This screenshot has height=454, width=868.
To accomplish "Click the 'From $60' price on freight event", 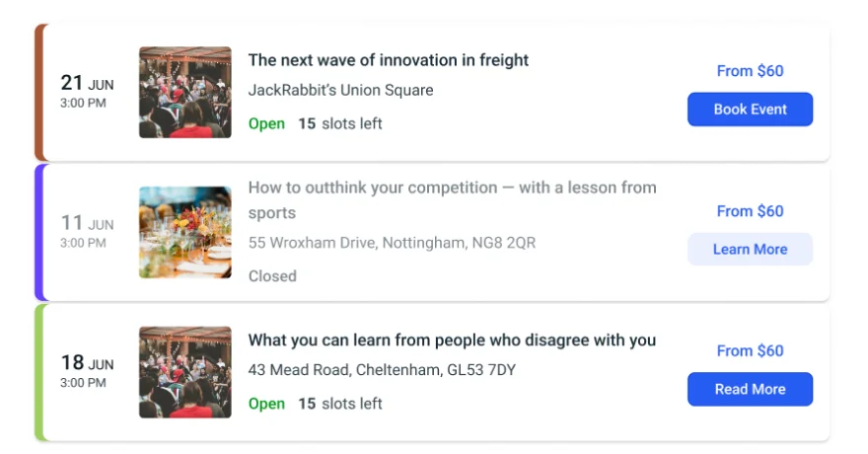I will click(750, 71).
